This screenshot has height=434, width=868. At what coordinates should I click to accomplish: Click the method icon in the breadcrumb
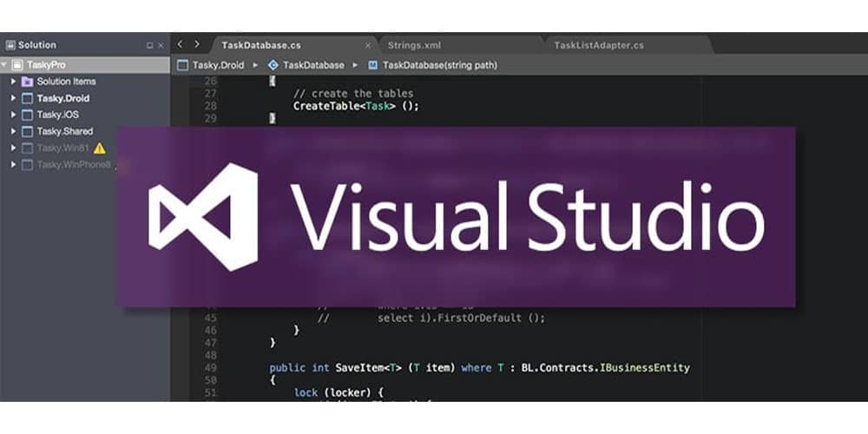click(x=372, y=65)
